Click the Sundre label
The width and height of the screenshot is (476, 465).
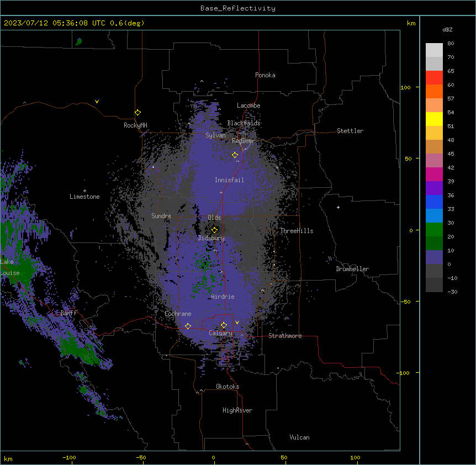coord(161,216)
